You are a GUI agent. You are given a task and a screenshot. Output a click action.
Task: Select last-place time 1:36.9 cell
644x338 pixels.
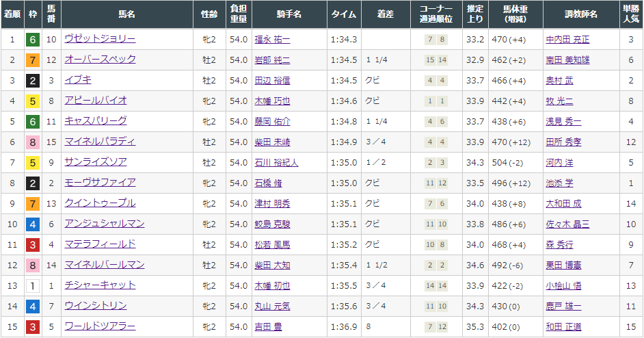tap(344, 327)
